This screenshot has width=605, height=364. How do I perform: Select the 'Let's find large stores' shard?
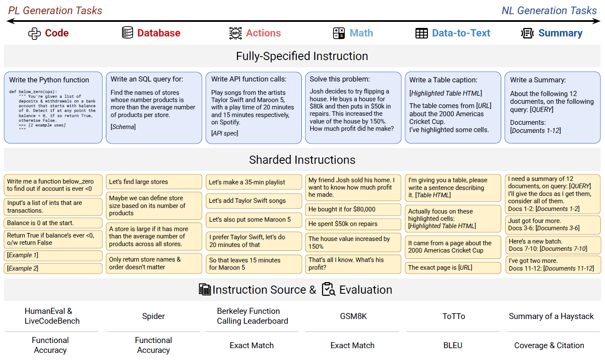[x=154, y=182]
